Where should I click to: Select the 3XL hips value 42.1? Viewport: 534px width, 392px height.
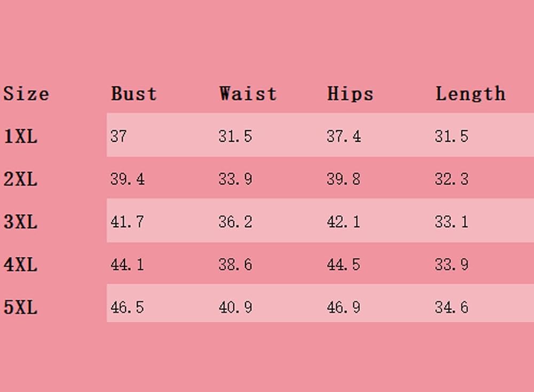(343, 222)
